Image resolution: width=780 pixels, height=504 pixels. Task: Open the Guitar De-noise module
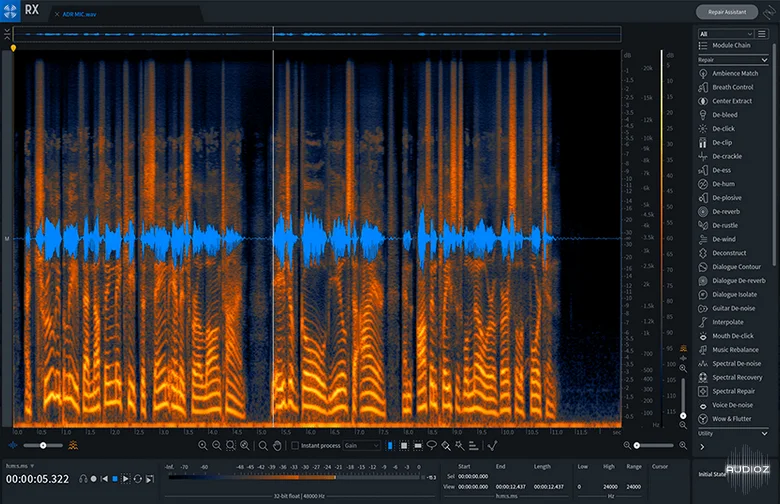pyautogui.click(x=727, y=308)
